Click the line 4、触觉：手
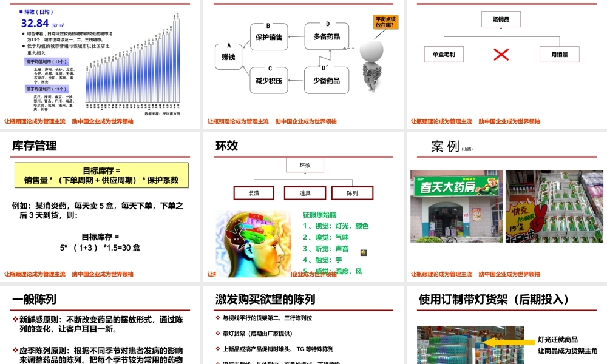 coord(322,260)
